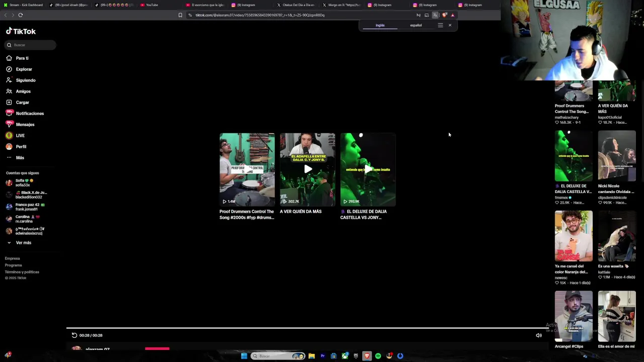
Task: Open sidebar EL DELUXE DE DALIA CASTELLA video
Action: [x=574, y=155]
